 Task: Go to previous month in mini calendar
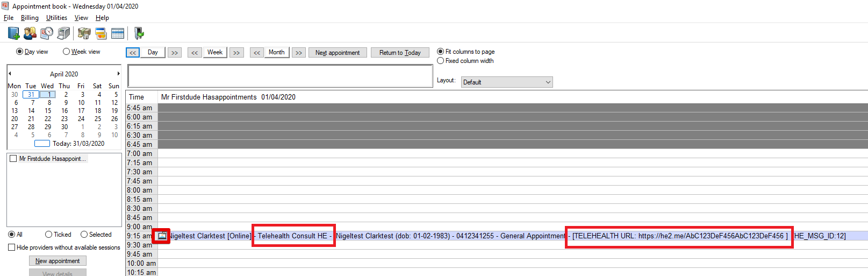pos(10,74)
